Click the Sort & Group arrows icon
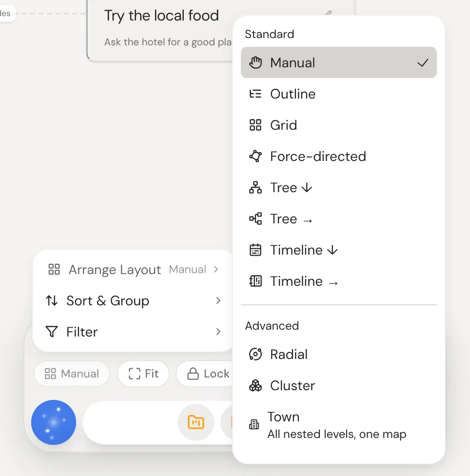Viewport: 470px width, 476px height. (x=52, y=300)
